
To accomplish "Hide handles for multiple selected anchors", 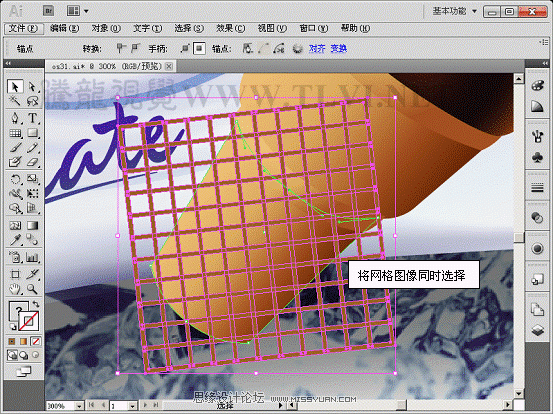I will [199, 48].
